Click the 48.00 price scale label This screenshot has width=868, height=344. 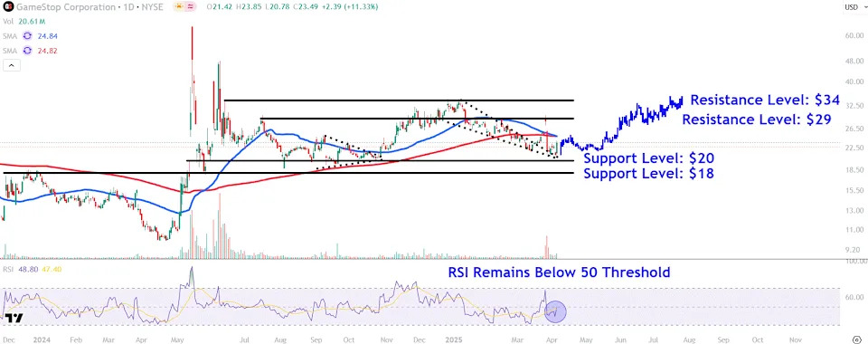pyautogui.click(x=855, y=61)
